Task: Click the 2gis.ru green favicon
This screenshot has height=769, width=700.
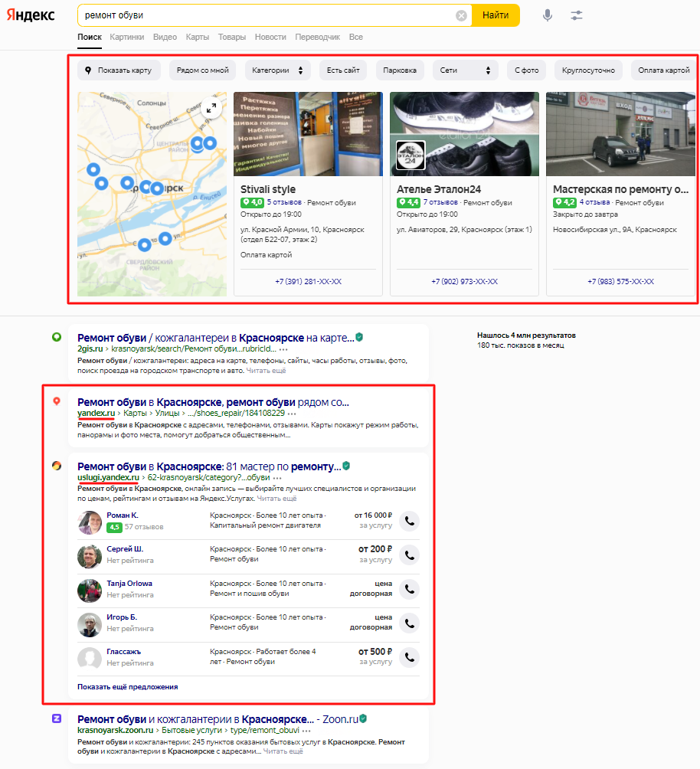Action: [x=57, y=338]
